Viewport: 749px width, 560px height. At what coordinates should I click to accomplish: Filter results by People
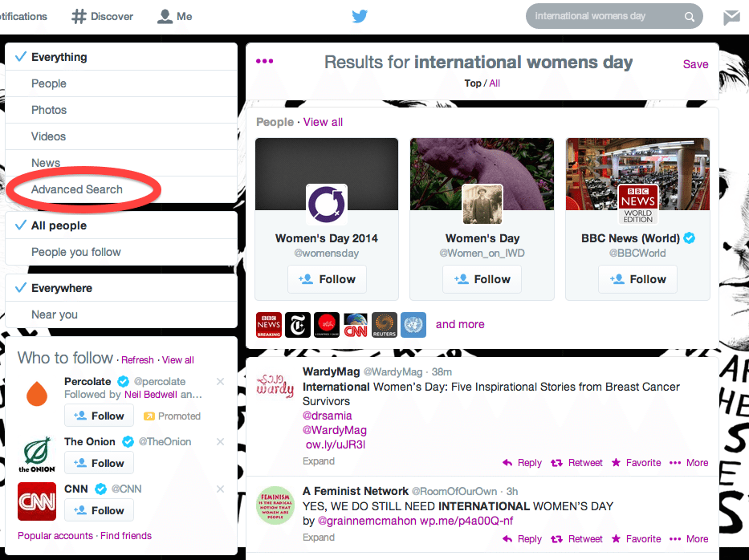(121, 83)
